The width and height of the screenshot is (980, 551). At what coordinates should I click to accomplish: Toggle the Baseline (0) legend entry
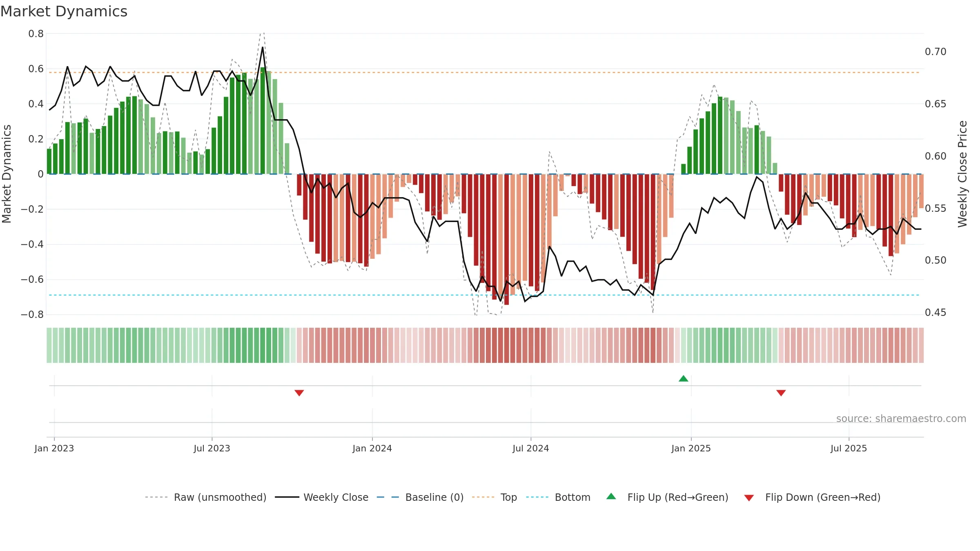pyautogui.click(x=420, y=497)
